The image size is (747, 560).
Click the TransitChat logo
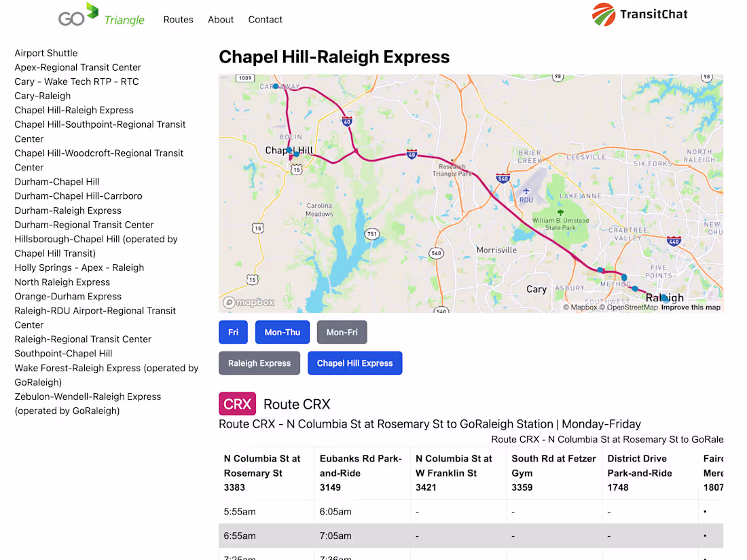coord(639,14)
